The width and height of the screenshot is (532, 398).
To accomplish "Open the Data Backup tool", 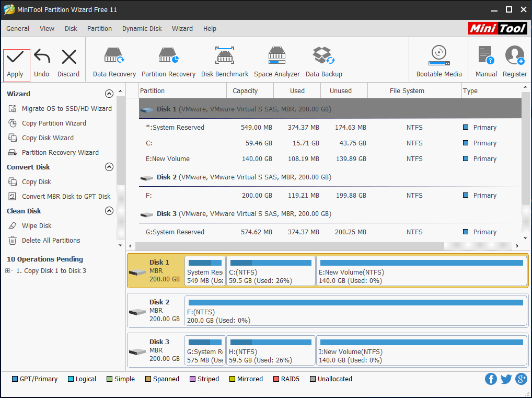I will click(323, 62).
